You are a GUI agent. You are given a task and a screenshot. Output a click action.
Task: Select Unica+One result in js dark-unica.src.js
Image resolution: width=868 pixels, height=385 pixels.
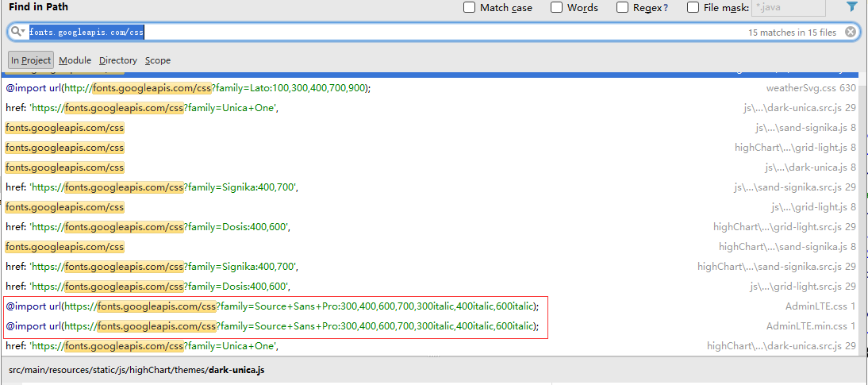pos(431,108)
